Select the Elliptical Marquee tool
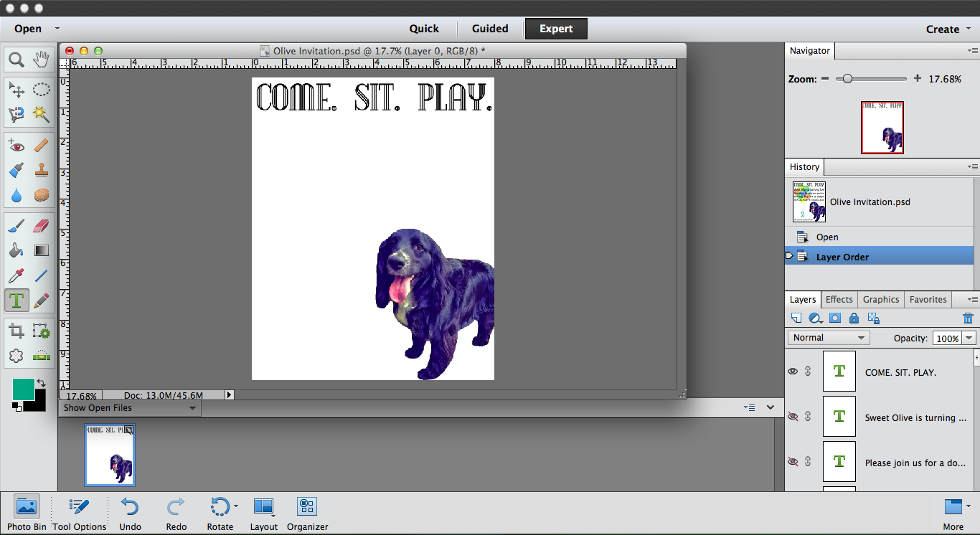The width and height of the screenshot is (980, 535). click(x=42, y=90)
